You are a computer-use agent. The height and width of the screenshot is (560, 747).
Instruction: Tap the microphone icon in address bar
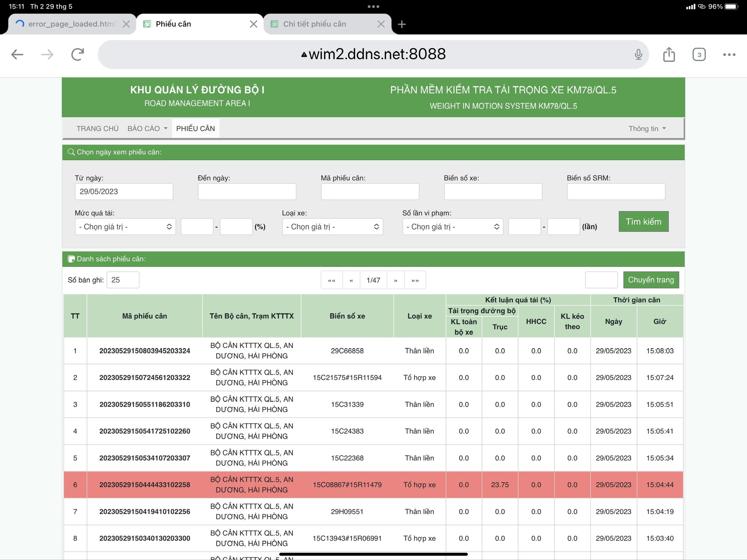coord(638,55)
